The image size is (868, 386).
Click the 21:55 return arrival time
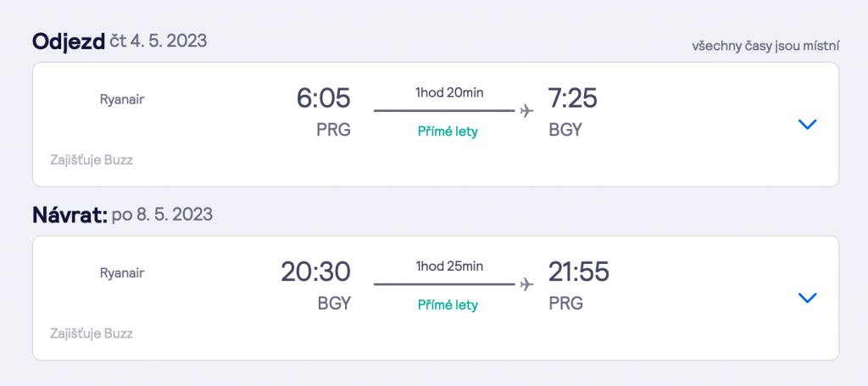click(578, 272)
